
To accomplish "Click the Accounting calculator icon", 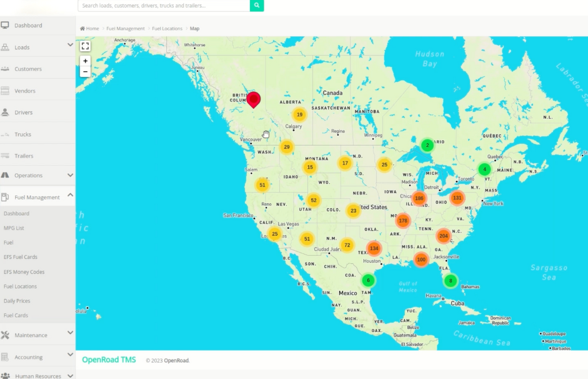I will coord(5,357).
